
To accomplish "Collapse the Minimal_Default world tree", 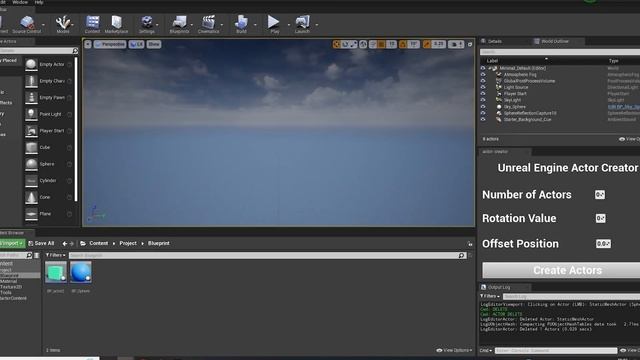I will click(x=489, y=69).
